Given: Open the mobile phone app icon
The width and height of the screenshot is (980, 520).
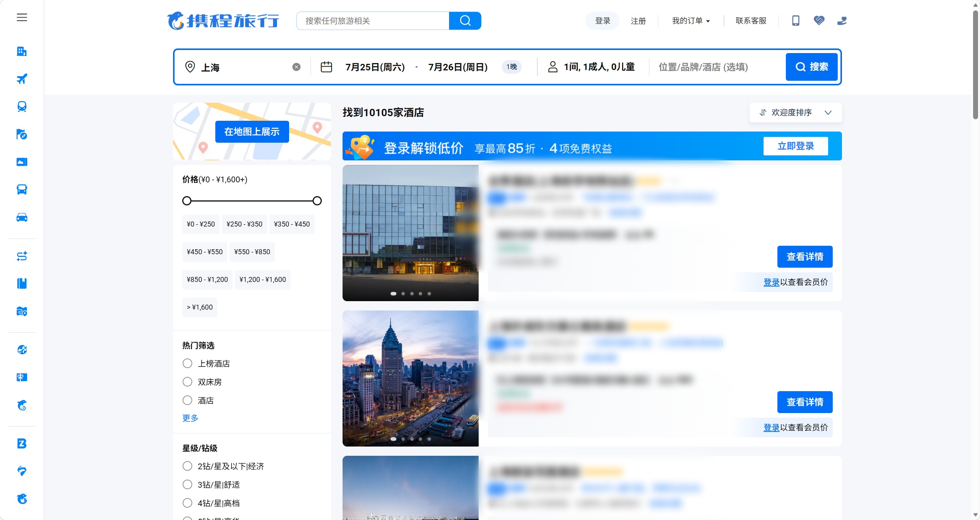Looking at the screenshot, I should pyautogui.click(x=795, y=20).
